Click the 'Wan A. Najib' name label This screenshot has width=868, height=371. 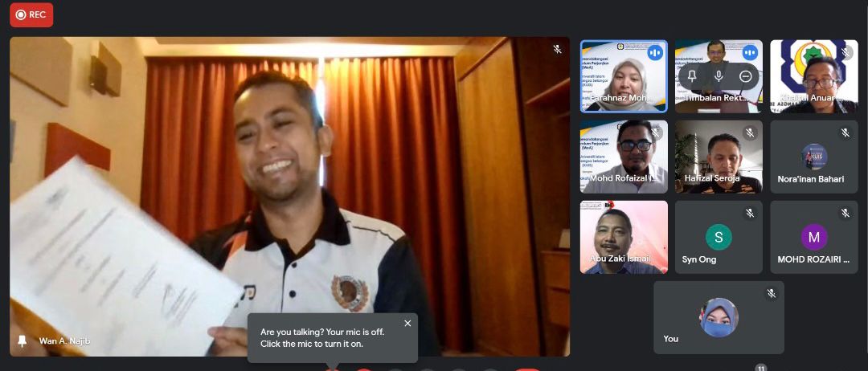coord(64,341)
